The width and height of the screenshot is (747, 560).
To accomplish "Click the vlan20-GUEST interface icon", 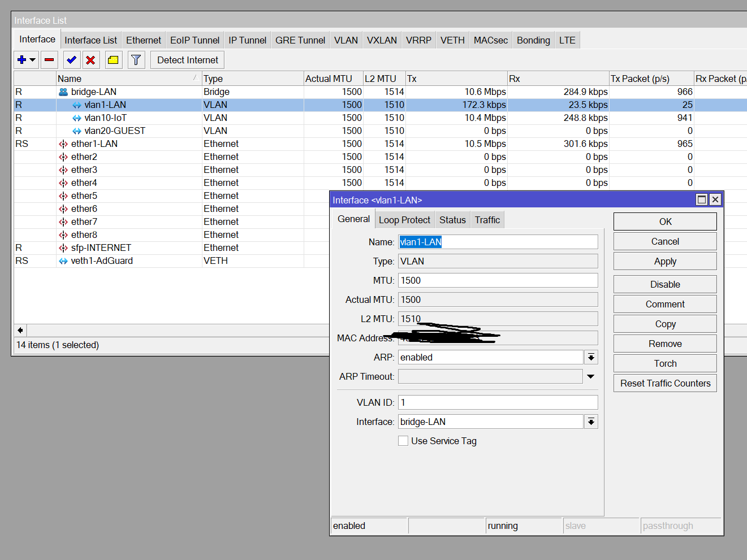I will click(77, 131).
